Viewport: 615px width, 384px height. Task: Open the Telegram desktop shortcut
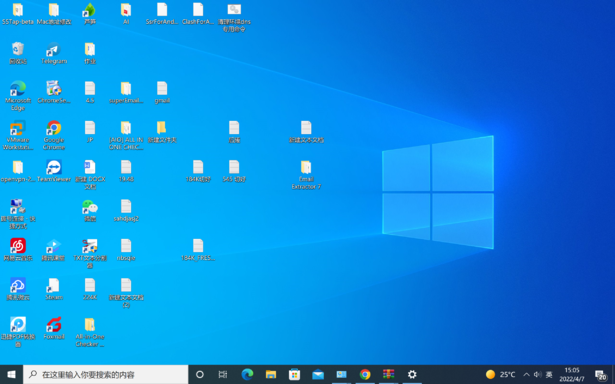tap(54, 53)
